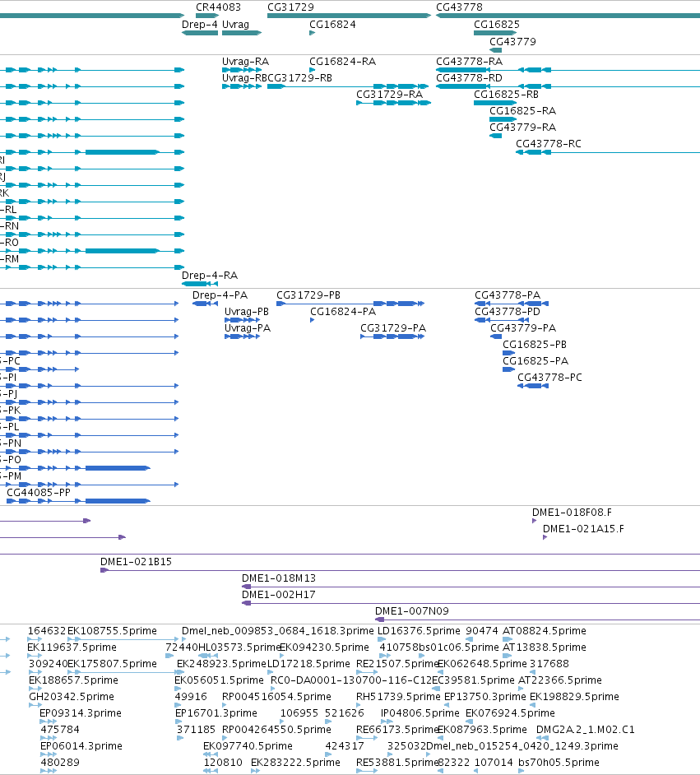Click the Uvrag-RB transcript label

tap(244, 78)
